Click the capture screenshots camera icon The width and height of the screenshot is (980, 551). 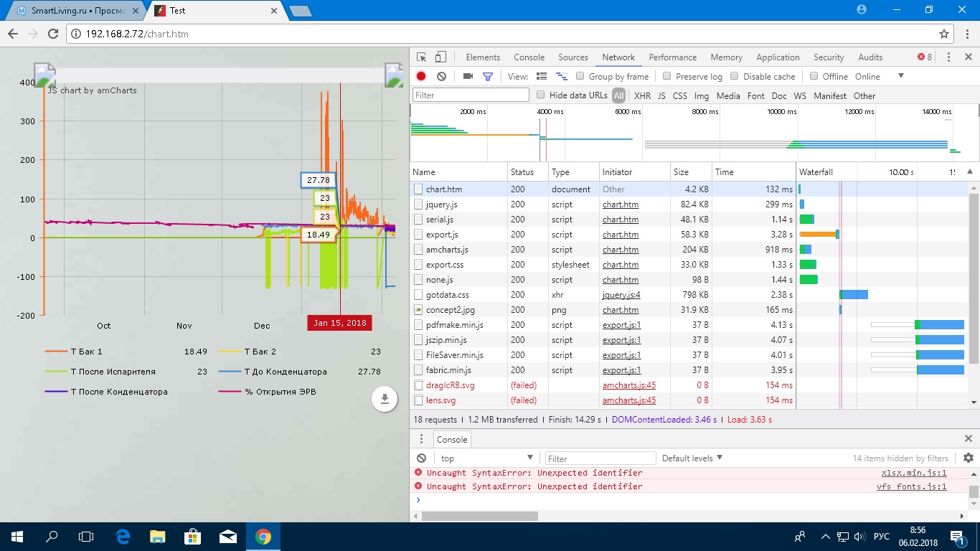coord(468,76)
